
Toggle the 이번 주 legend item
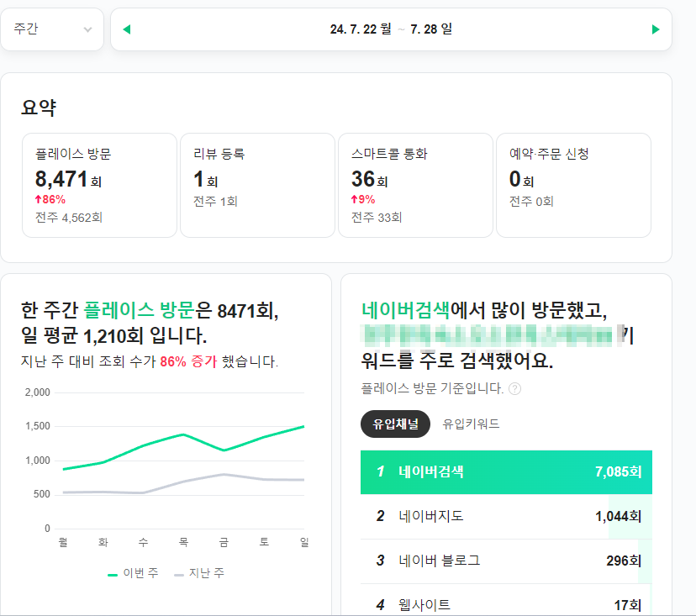(133, 573)
